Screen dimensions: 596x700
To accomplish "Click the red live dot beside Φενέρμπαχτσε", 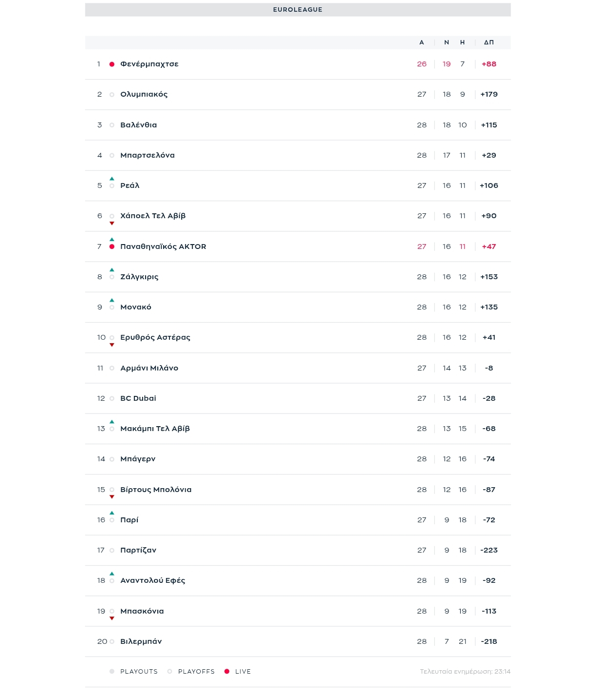I will (x=112, y=64).
